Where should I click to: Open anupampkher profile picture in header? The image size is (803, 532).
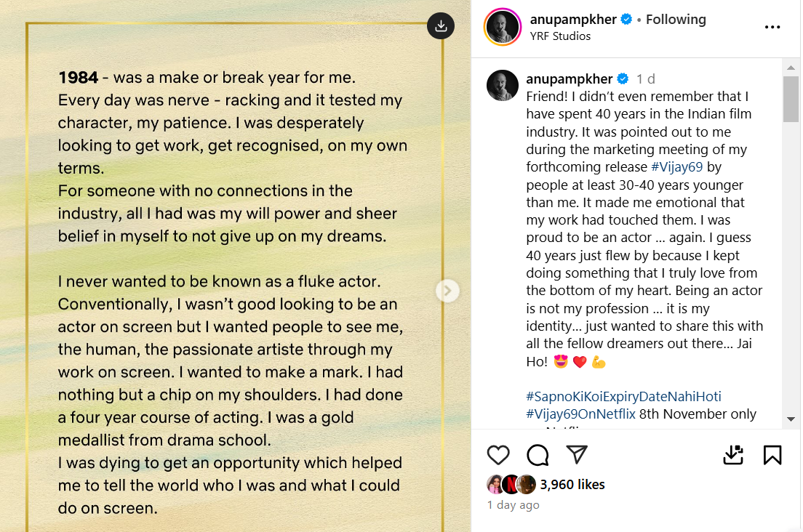tap(502, 28)
